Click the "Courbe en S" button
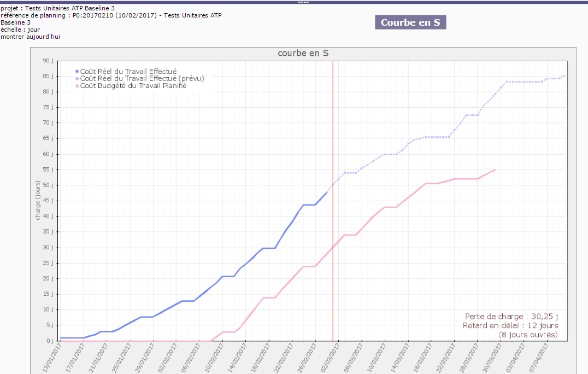 (x=410, y=22)
